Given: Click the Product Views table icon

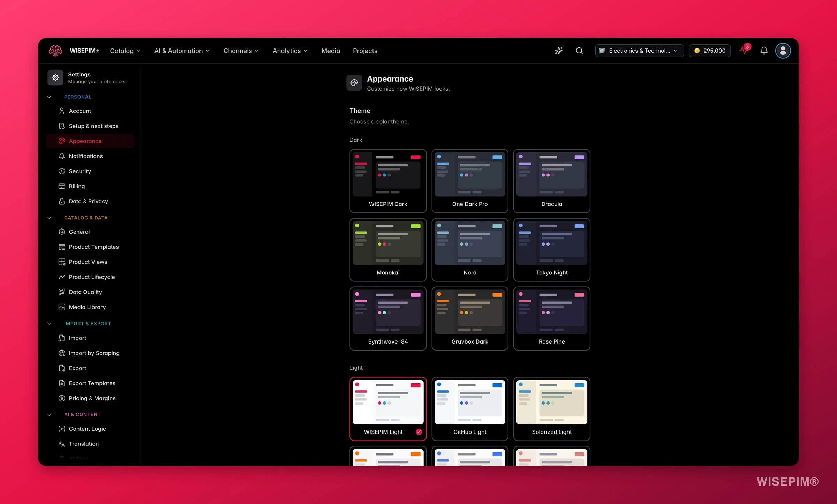Looking at the screenshot, I should (x=62, y=262).
